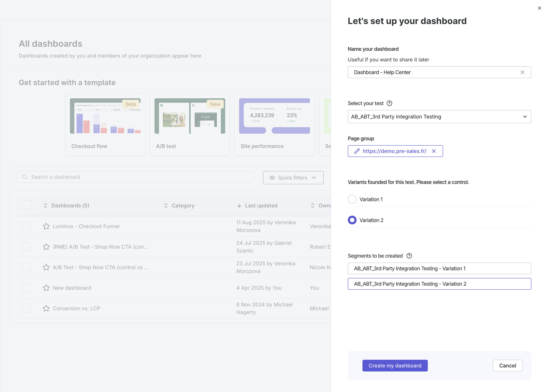Click '24 Jul 2025 by Gabriel Szanto' cell
Viewport: 548px width, 392px height.
pos(264,247)
